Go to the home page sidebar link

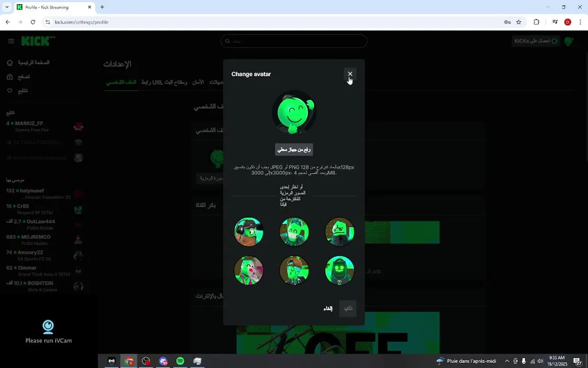click(x=28, y=62)
